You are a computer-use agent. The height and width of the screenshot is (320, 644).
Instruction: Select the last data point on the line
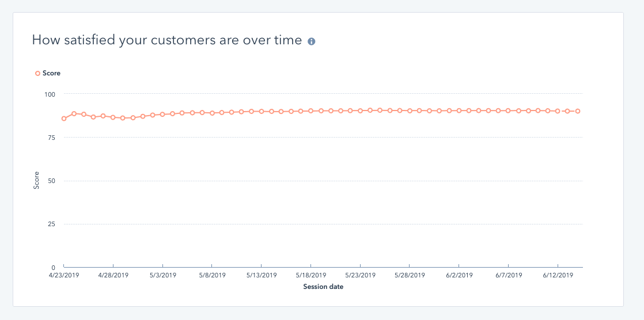point(577,111)
